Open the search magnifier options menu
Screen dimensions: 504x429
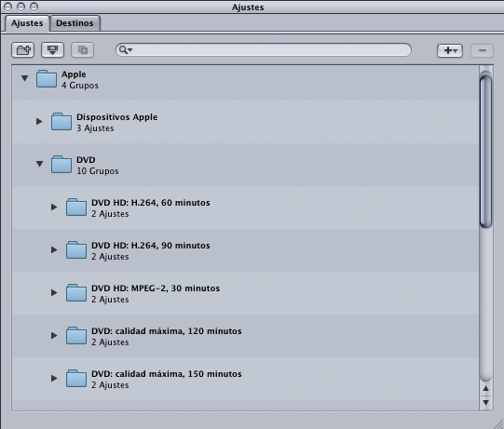pyautogui.click(x=125, y=49)
